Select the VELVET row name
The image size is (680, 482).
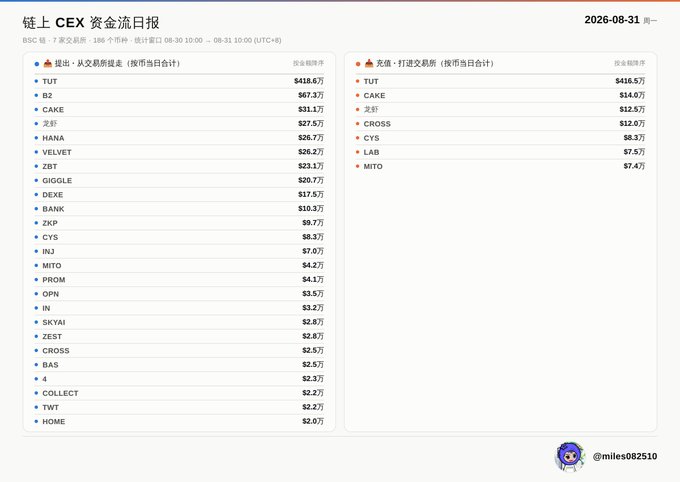57,152
